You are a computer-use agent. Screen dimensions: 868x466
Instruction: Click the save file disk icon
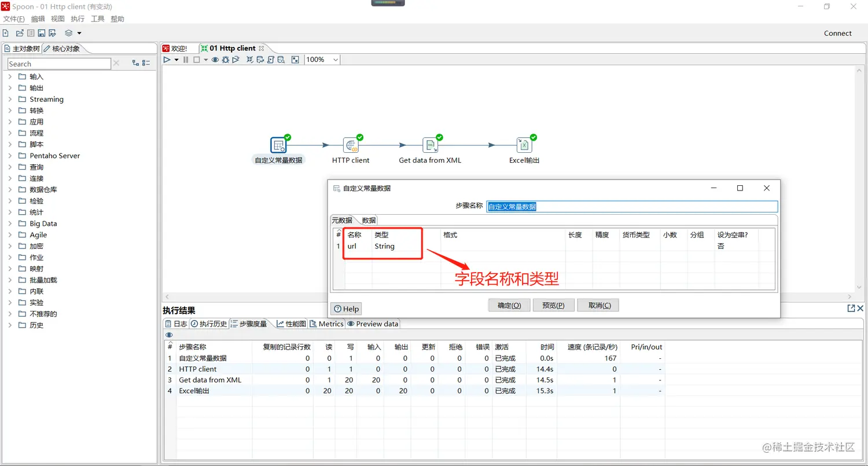42,33
